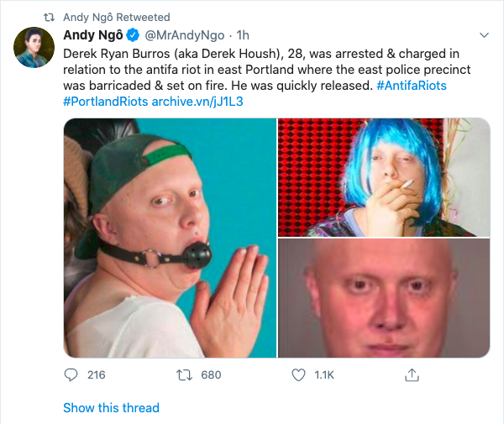Open the archive.vn/jJ1L3 link

(x=197, y=102)
